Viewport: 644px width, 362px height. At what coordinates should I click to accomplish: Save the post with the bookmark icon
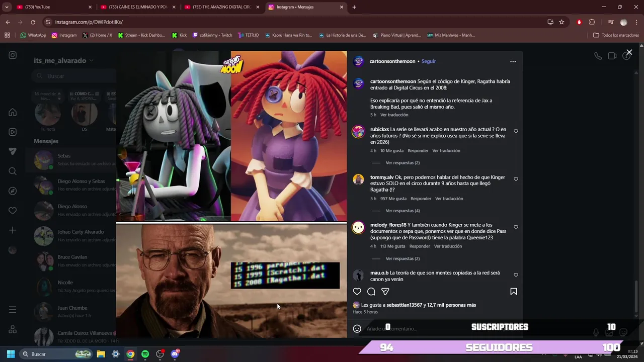pos(514,292)
